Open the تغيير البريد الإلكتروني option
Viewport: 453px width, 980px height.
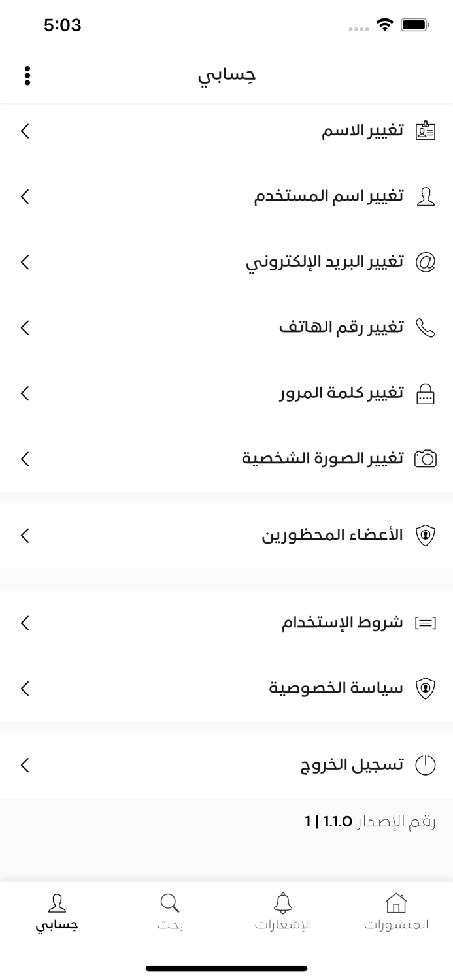(x=324, y=262)
